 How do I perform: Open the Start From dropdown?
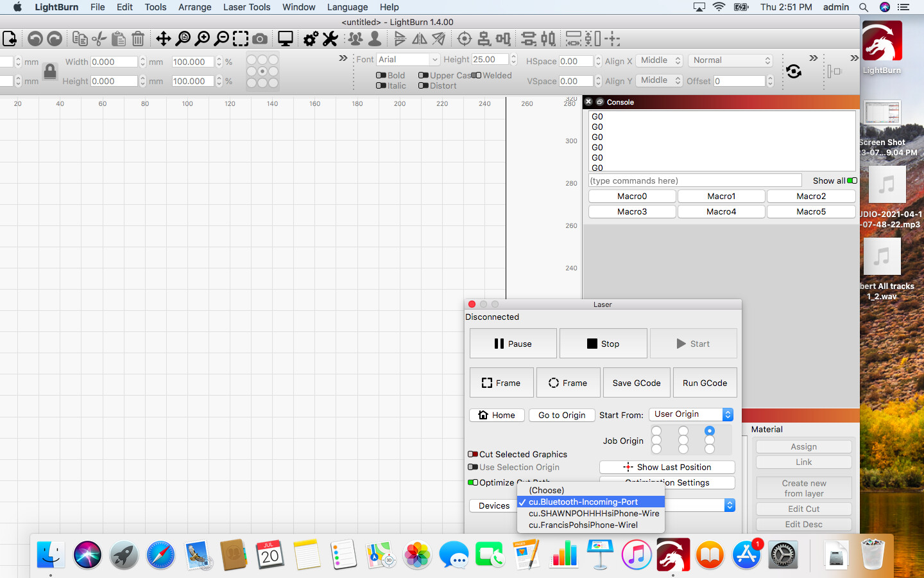[x=691, y=415]
